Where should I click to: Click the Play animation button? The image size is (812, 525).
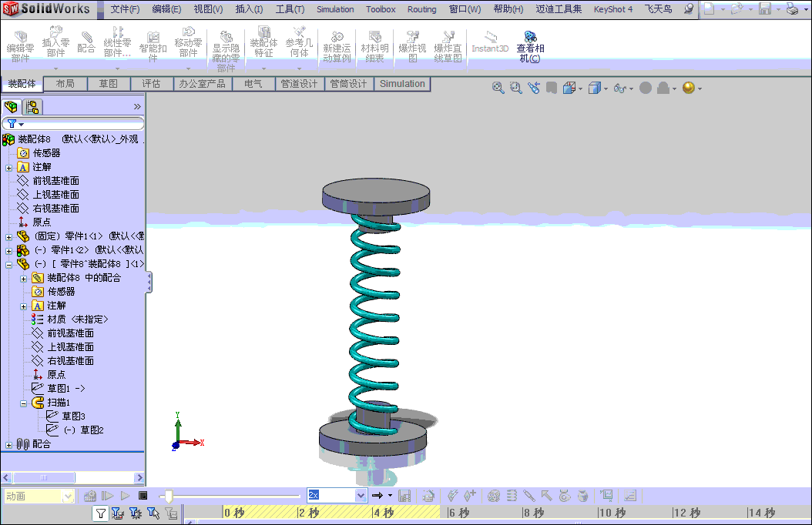(125, 496)
